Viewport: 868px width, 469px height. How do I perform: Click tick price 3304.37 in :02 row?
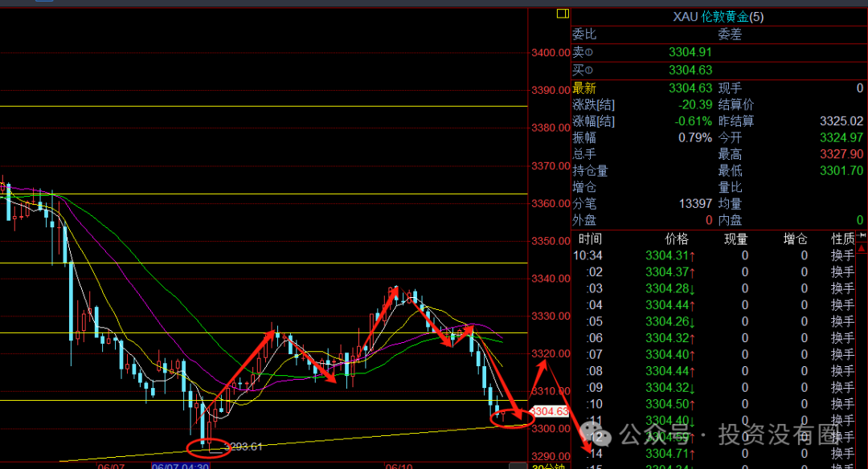tap(668, 272)
